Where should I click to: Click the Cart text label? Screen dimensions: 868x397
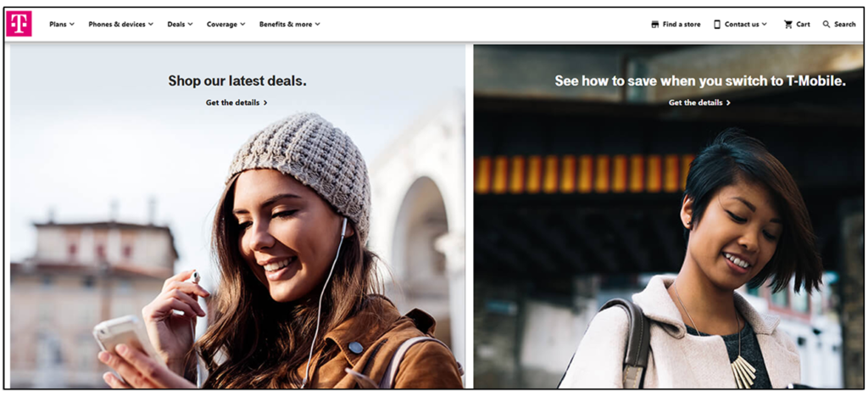click(x=803, y=25)
